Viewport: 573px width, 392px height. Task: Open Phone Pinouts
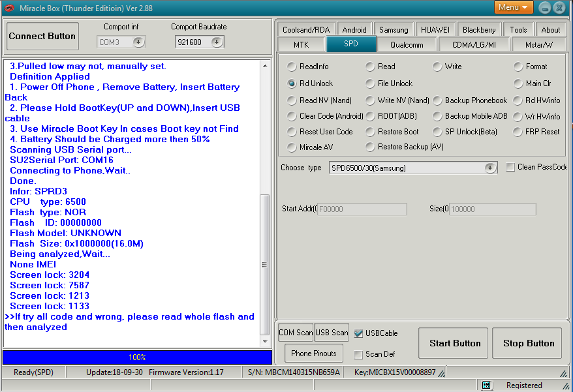[x=313, y=354]
